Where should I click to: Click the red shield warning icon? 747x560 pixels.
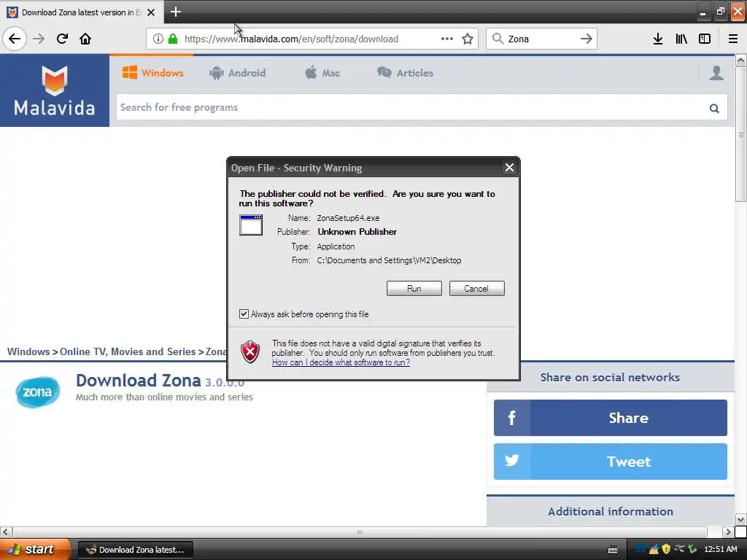point(250,352)
